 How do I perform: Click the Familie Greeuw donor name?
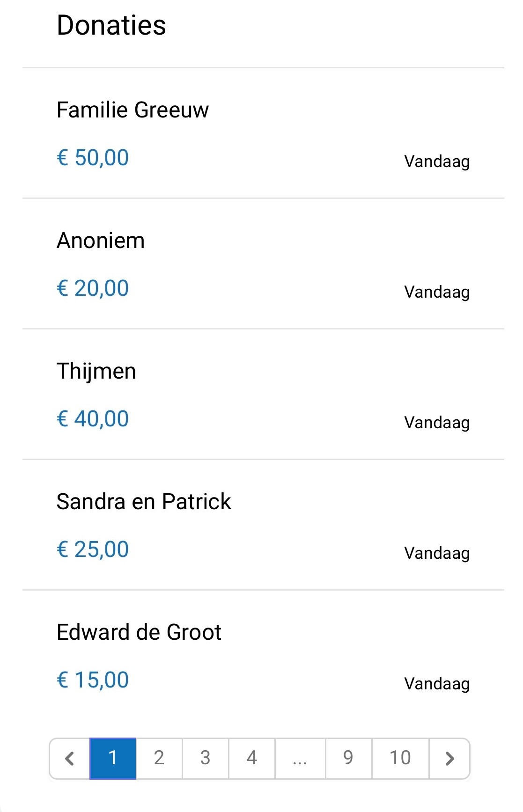(133, 110)
